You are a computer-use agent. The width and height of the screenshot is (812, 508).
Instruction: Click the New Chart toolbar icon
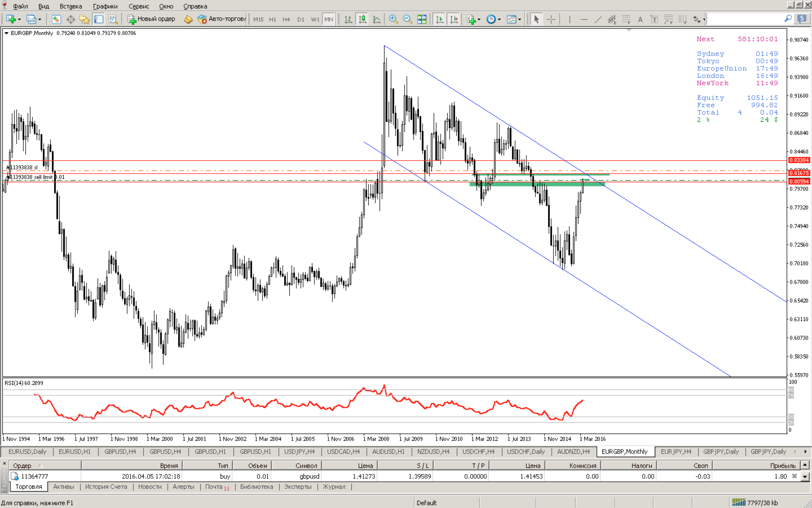point(11,19)
